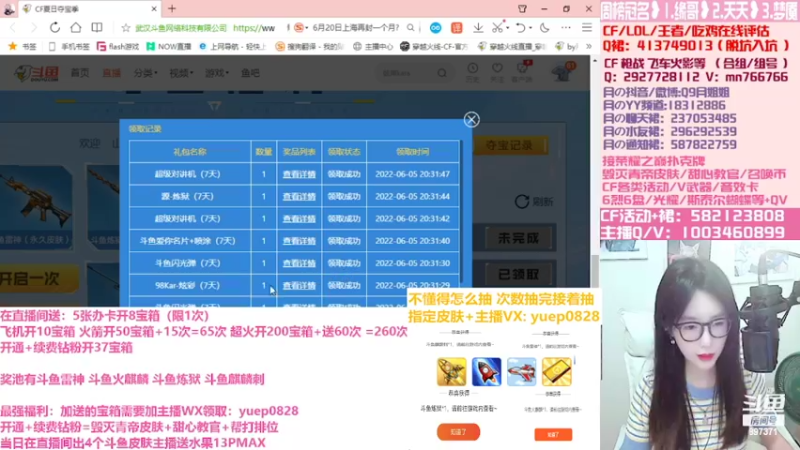Expand the undo icon dropdown arrow
This screenshot has width=800, height=450.
point(530,28)
